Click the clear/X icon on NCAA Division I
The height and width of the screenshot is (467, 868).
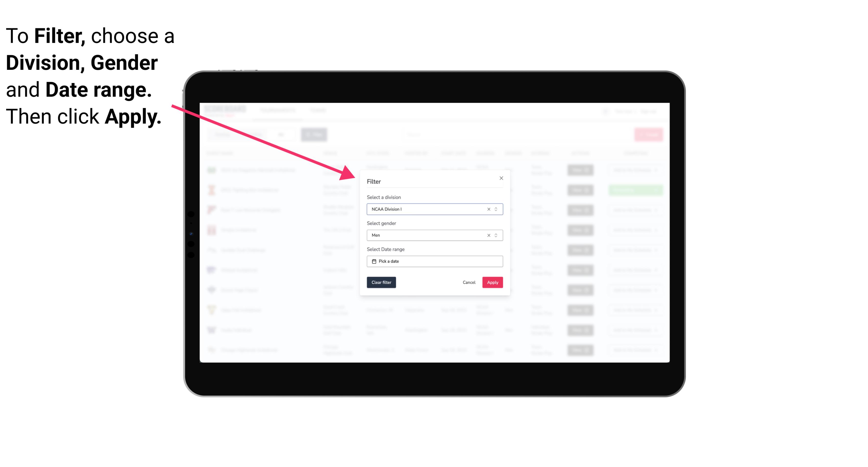click(x=488, y=209)
